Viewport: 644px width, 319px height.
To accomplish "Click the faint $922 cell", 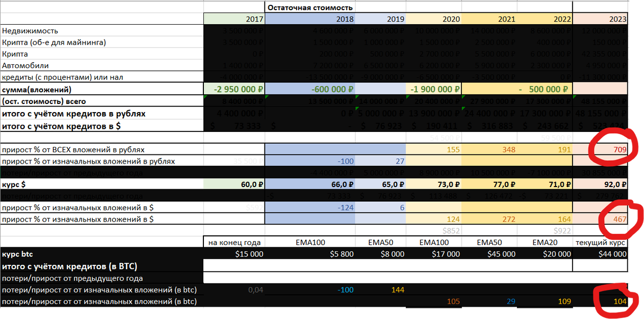I will click(544, 231).
